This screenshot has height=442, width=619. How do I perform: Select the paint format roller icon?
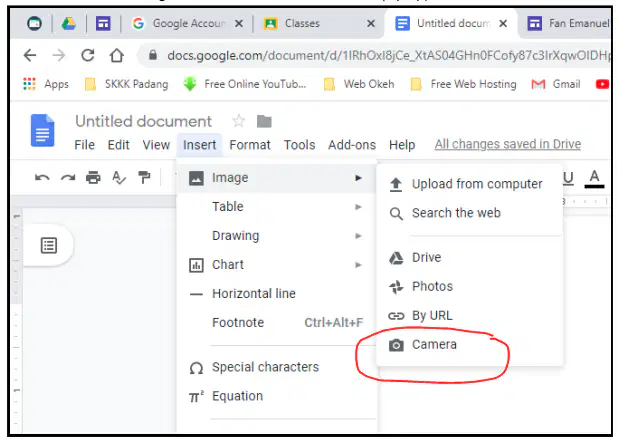click(144, 178)
